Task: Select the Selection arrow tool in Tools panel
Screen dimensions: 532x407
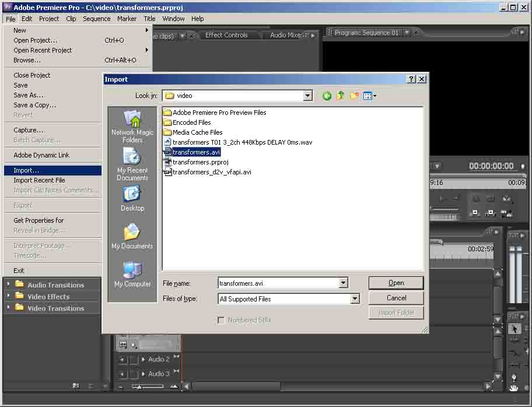Action: (x=514, y=329)
